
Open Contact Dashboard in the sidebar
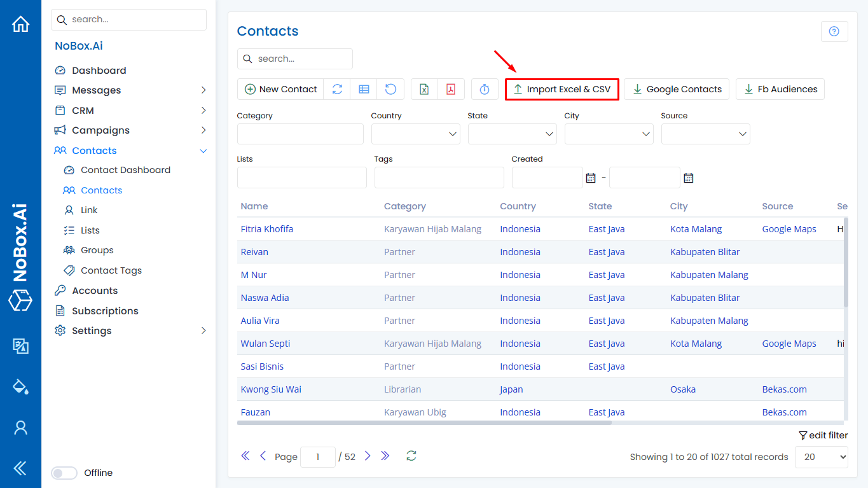point(125,170)
